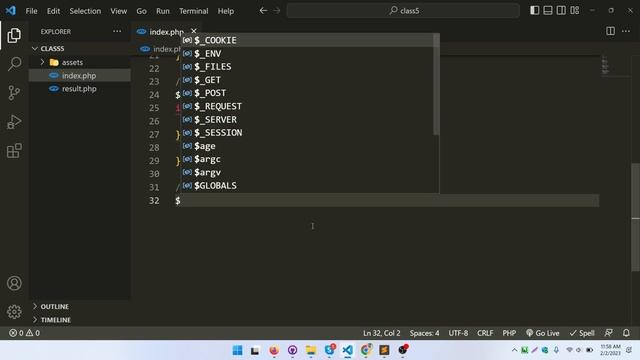Open the customize layout icon
Image resolution: width=640 pixels, height=360 pixels.
point(575,11)
